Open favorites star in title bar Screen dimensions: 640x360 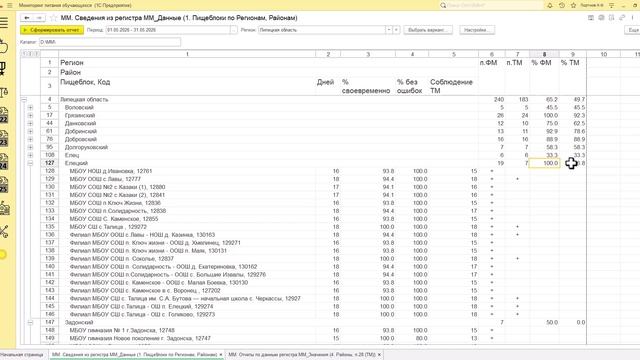coord(573,5)
